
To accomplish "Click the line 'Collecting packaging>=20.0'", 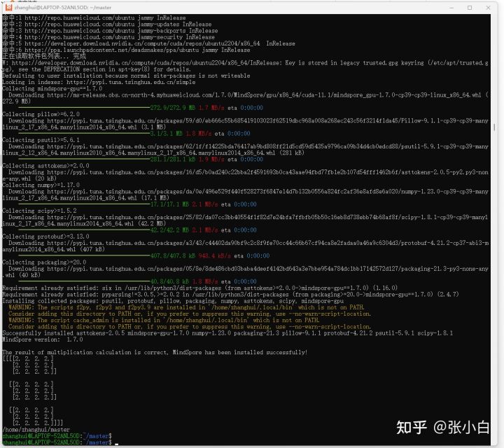I will 44,262.
